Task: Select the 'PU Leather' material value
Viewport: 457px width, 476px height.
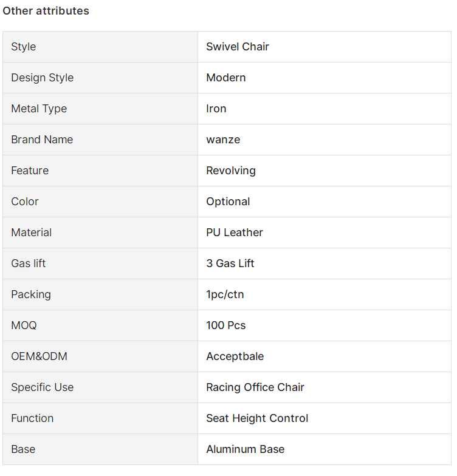Action: (x=235, y=233)
